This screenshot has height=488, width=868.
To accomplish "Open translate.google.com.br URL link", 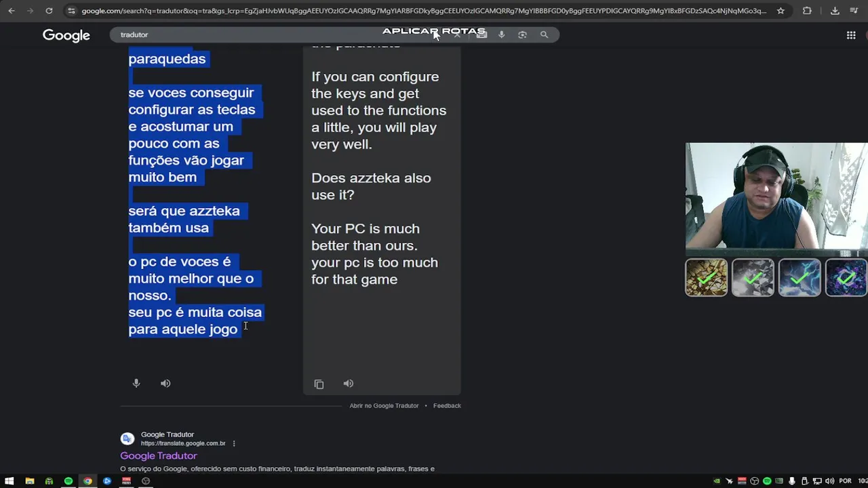I will (183, 443).
